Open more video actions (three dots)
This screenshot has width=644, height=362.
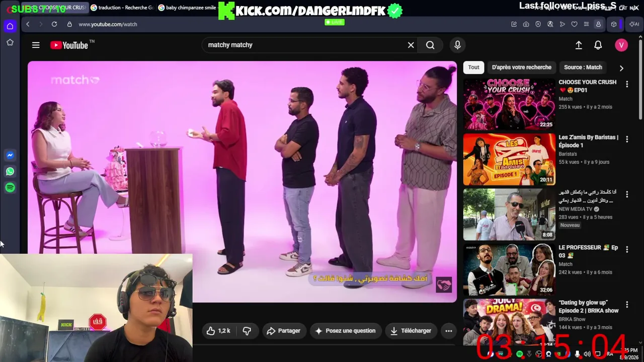tap(448, 331)
